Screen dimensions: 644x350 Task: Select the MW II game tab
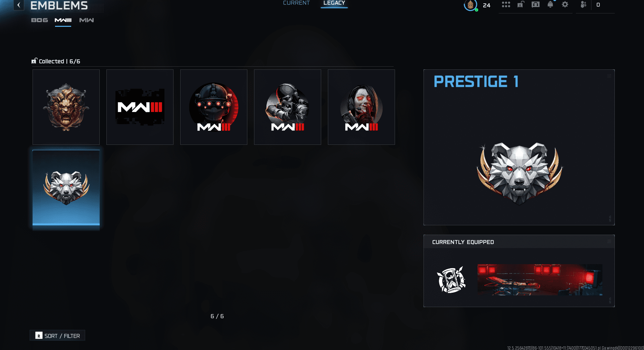tap(86, 20)
